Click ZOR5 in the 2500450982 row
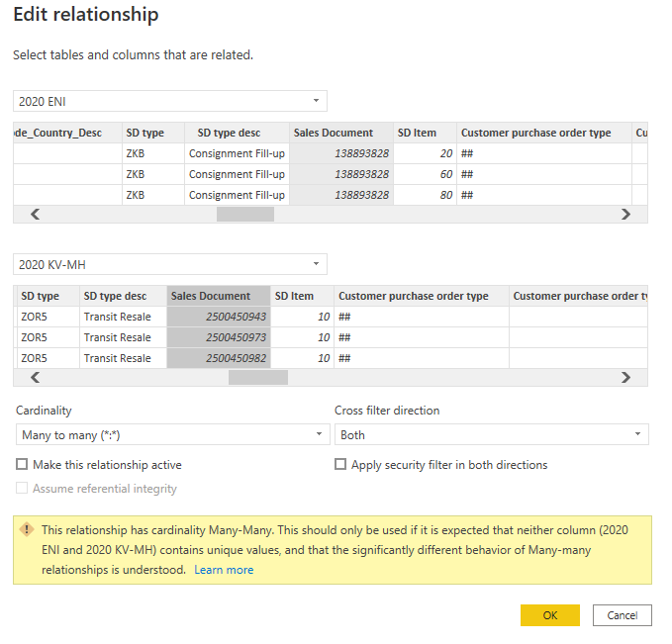Image resolution: width=672 pixels, height=644 pixels. click(48, 358)
